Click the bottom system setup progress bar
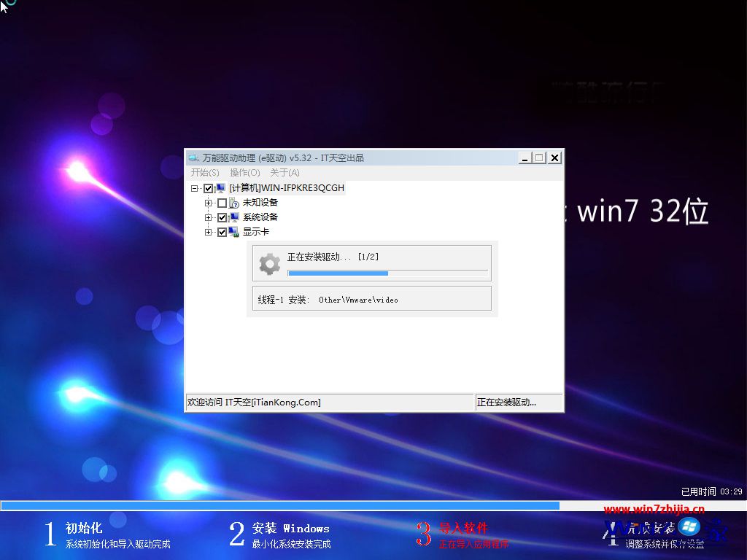This screenshot has width=747, height=560. pos(373,506)
